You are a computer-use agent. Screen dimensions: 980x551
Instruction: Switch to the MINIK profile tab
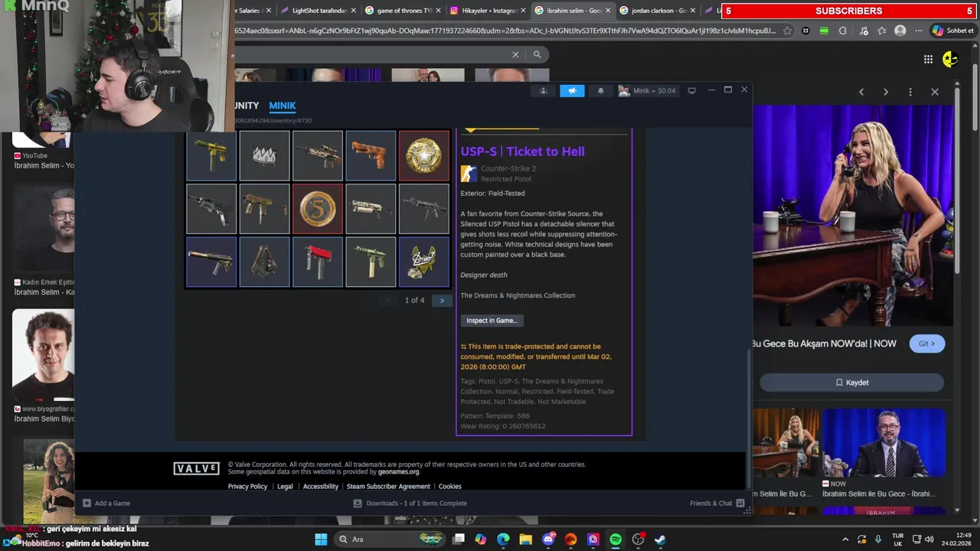point(283,106)
